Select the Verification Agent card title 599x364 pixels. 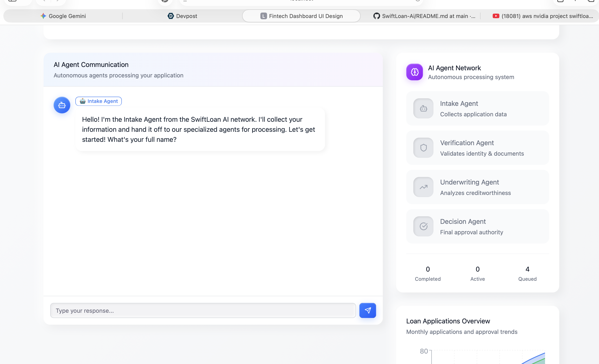[x=467, y=143]
